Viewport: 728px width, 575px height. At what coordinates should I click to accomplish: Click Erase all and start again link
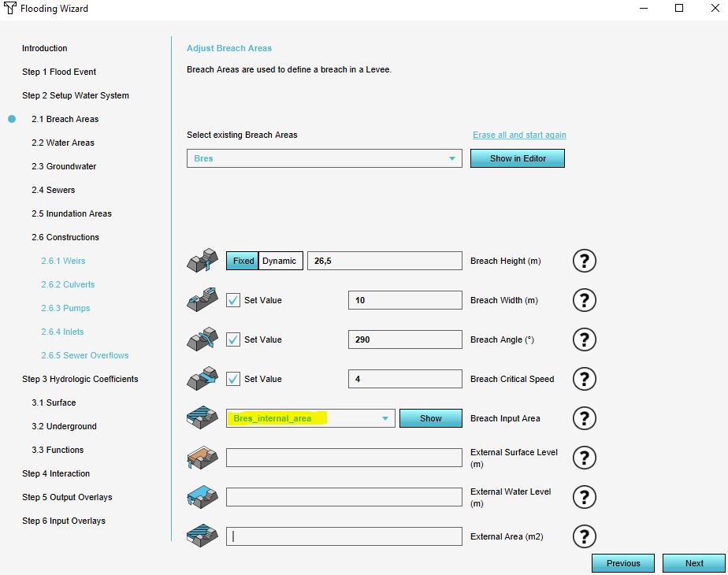point(519,135)
